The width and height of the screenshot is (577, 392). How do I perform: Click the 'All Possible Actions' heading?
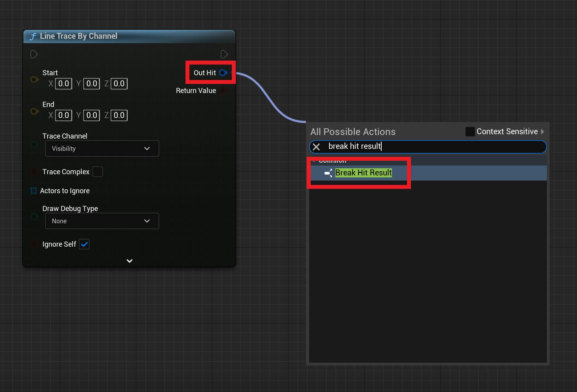point(353,132)
